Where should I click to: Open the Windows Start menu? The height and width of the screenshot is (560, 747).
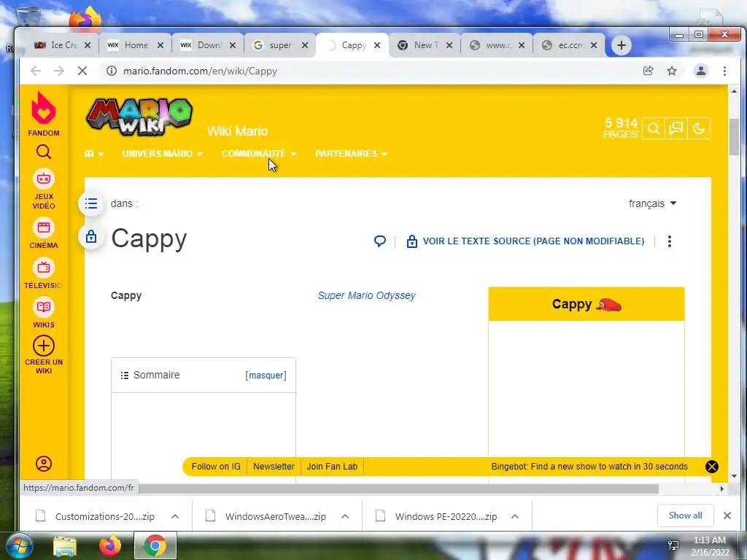[18, 545]
